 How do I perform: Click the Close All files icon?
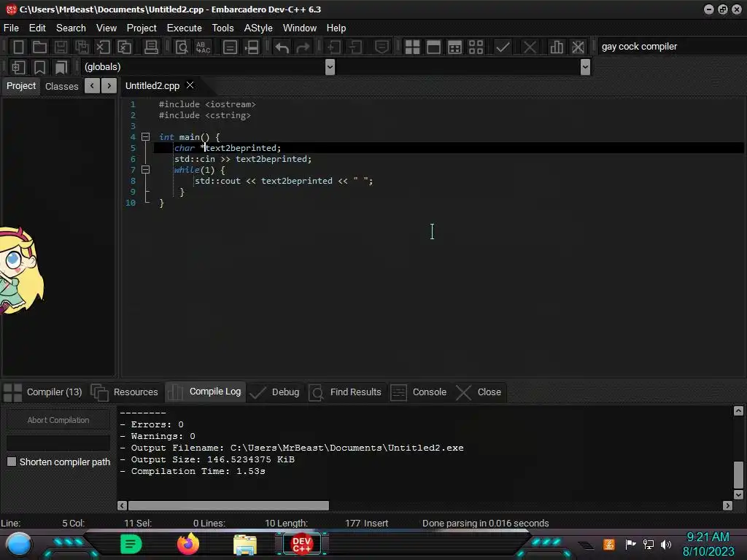tap(124, 47)
